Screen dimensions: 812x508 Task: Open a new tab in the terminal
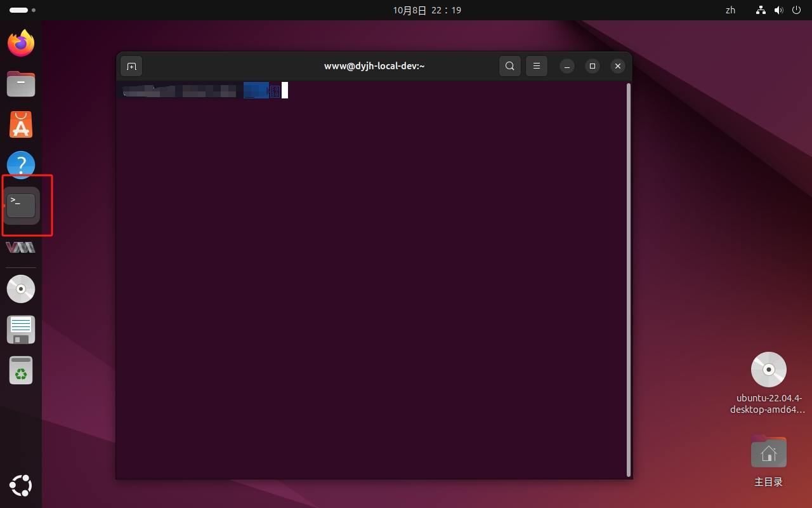tap(131, 66)
